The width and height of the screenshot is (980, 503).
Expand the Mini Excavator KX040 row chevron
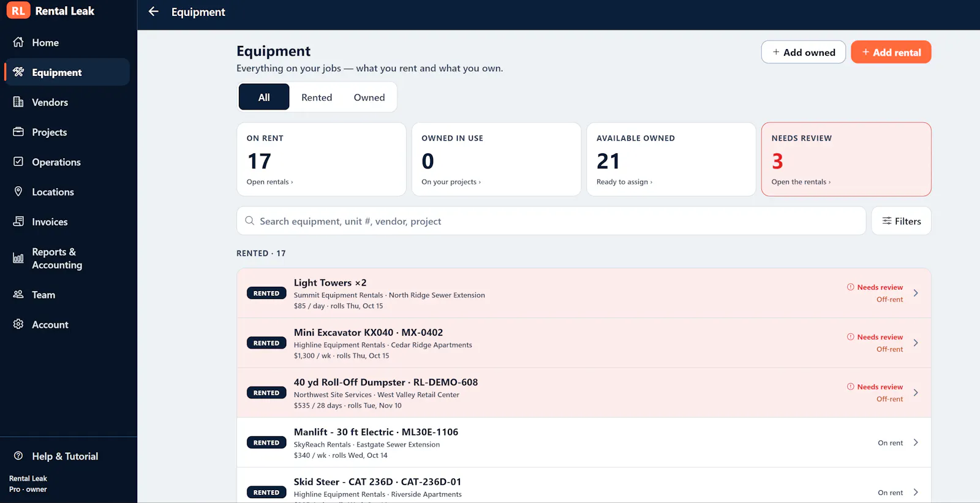pyautogui.click(x=916, y=343)
